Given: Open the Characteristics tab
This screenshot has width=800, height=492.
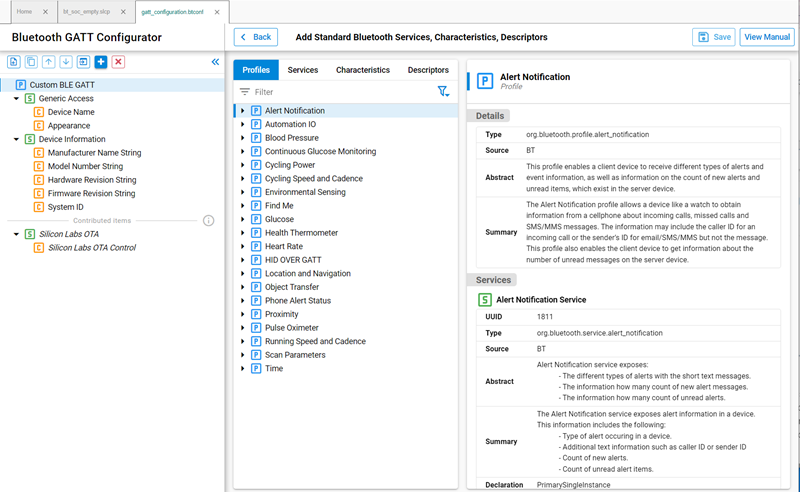Looking at the screenshot, I should [x=362, y=70].
